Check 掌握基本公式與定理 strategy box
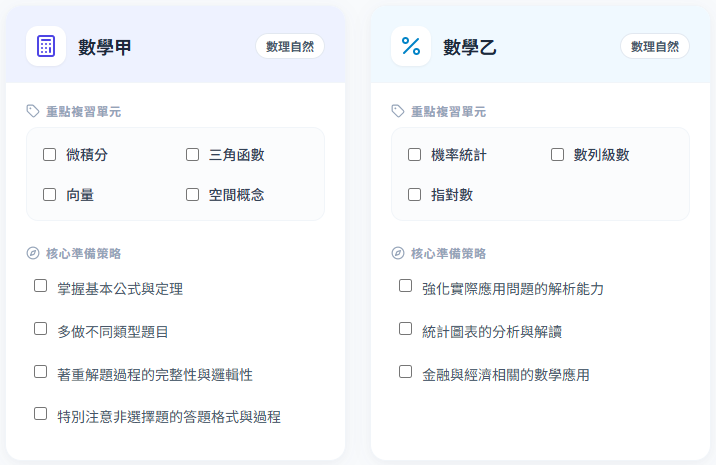The height and width of the screenshot is (465, 716). pyautogui.click(x=41, y=286)
